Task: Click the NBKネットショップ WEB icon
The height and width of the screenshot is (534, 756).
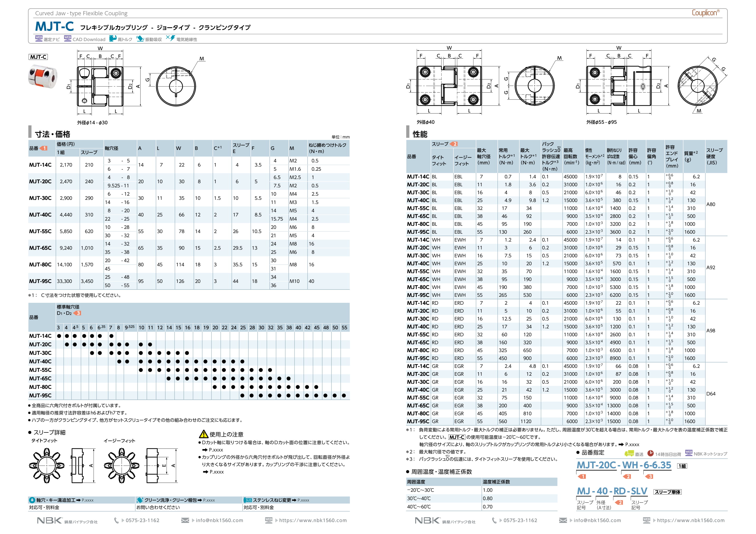Action: pyautogui.click(x=688, y=453)
